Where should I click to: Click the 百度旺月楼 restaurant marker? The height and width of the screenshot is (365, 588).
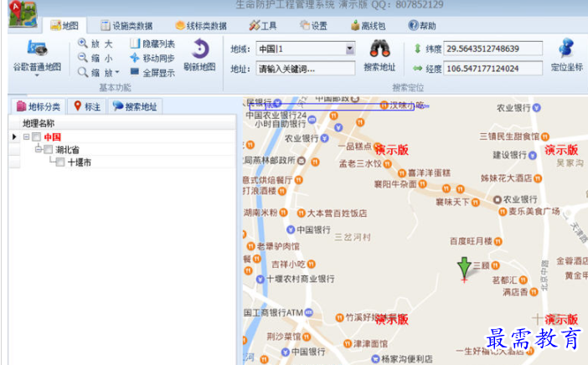click(x=498, y=241)
